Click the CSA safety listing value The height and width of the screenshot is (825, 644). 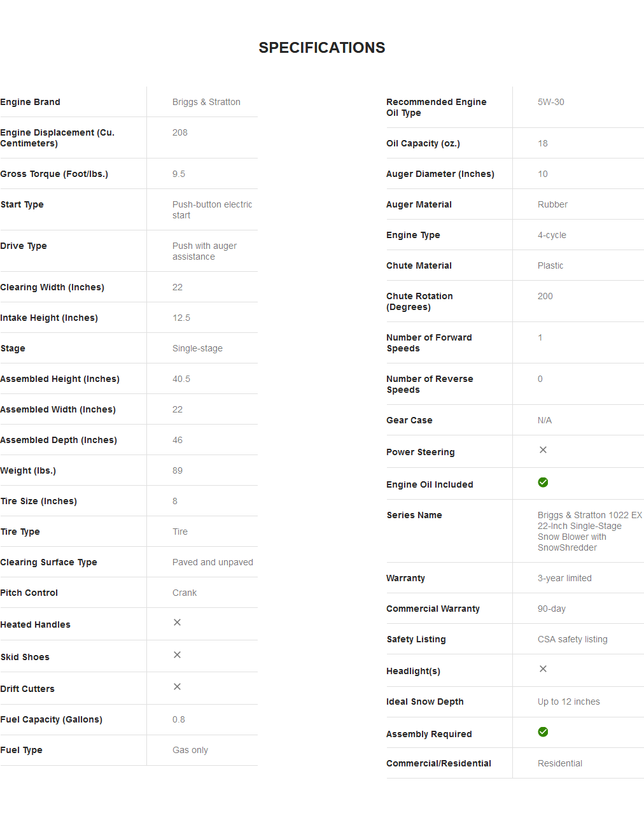tap(572, 639)
